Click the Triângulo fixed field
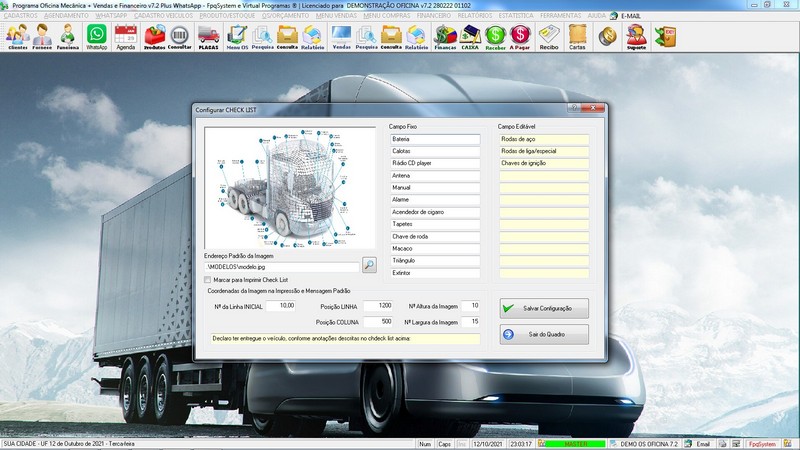This screenshot has width=800, height=450. [x=435, y=261]
